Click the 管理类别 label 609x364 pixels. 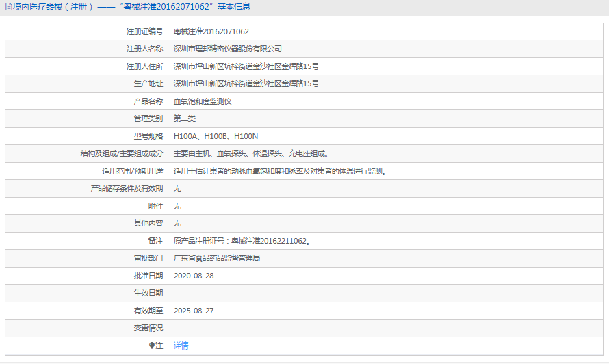(148, 118)
